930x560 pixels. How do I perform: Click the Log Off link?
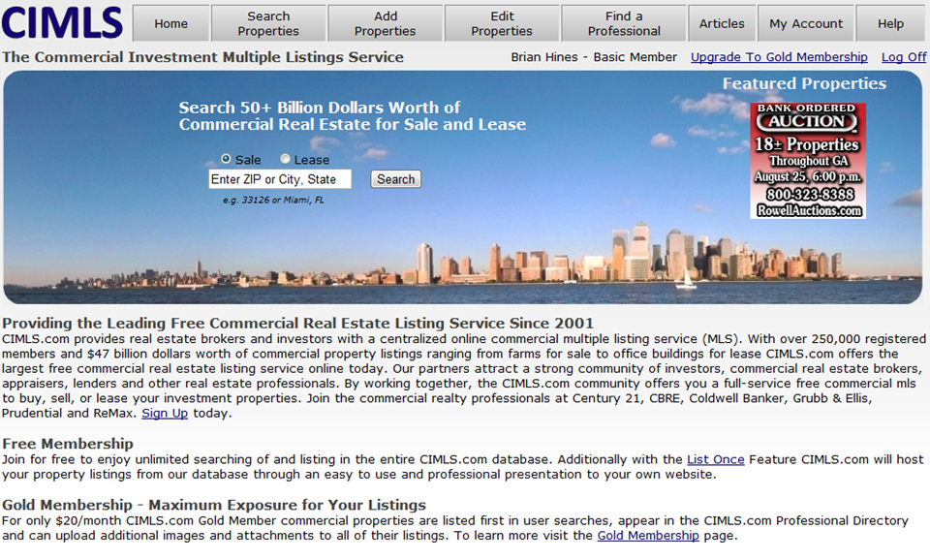point(904,57)
